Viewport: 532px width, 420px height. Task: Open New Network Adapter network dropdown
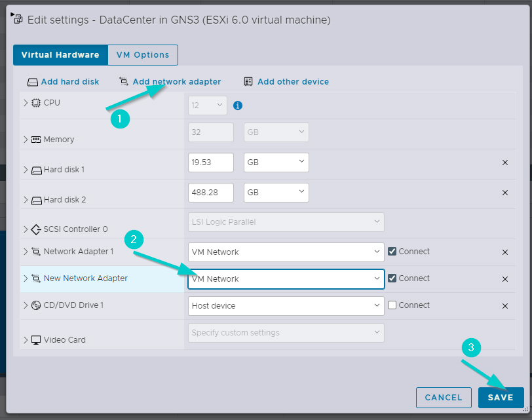(286, 279)
